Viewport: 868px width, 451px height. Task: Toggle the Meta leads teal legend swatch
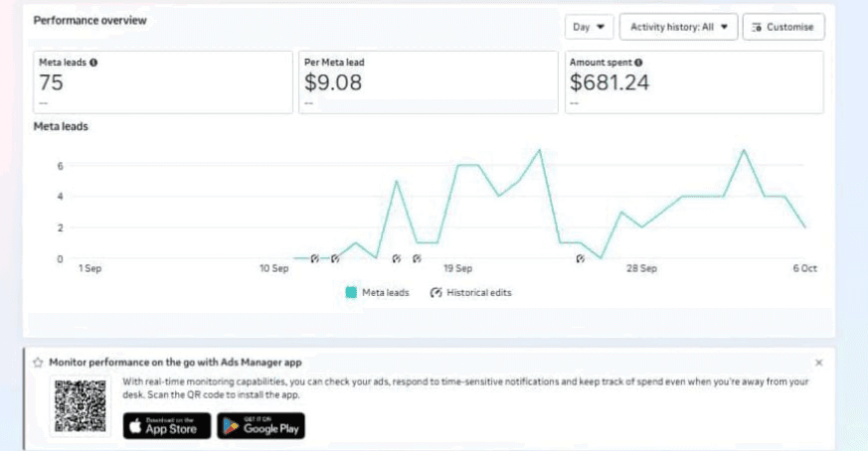351,292
